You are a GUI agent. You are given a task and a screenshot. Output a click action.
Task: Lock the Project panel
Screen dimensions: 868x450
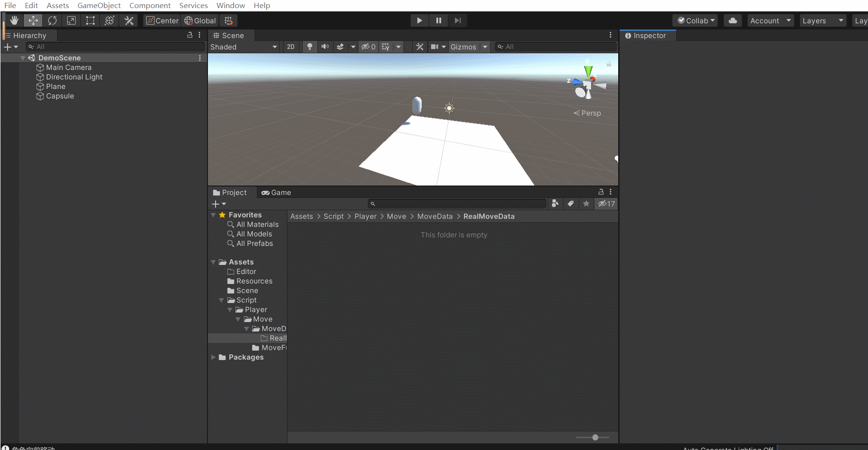coord(601,192)
